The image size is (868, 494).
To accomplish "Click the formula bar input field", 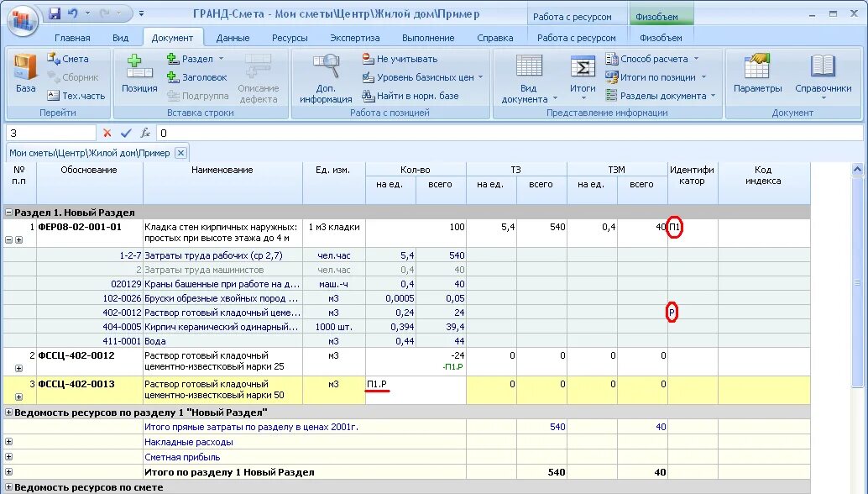I will pos(510,133).
